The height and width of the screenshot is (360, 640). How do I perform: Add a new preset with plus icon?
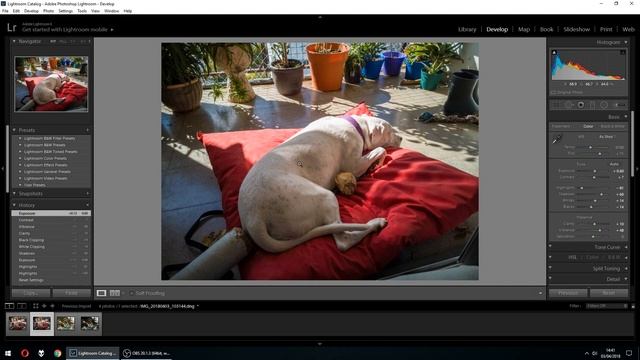pyautogui.click(x=87, y=130)
